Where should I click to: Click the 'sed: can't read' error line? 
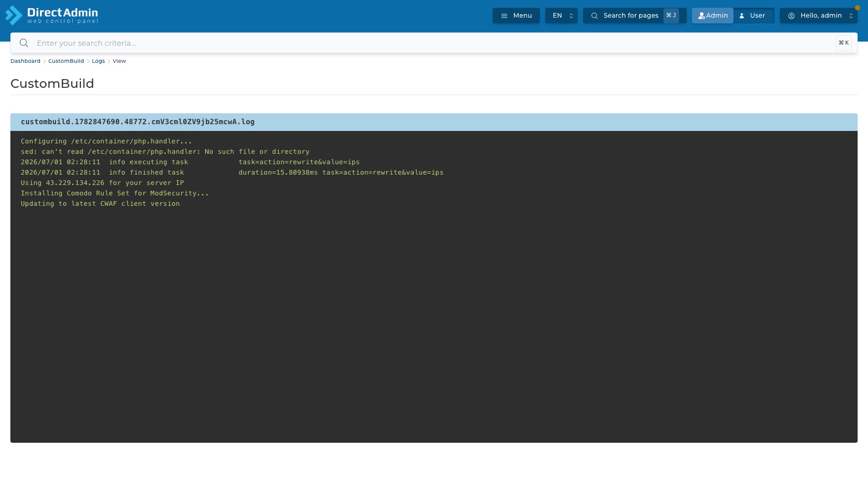165,152
